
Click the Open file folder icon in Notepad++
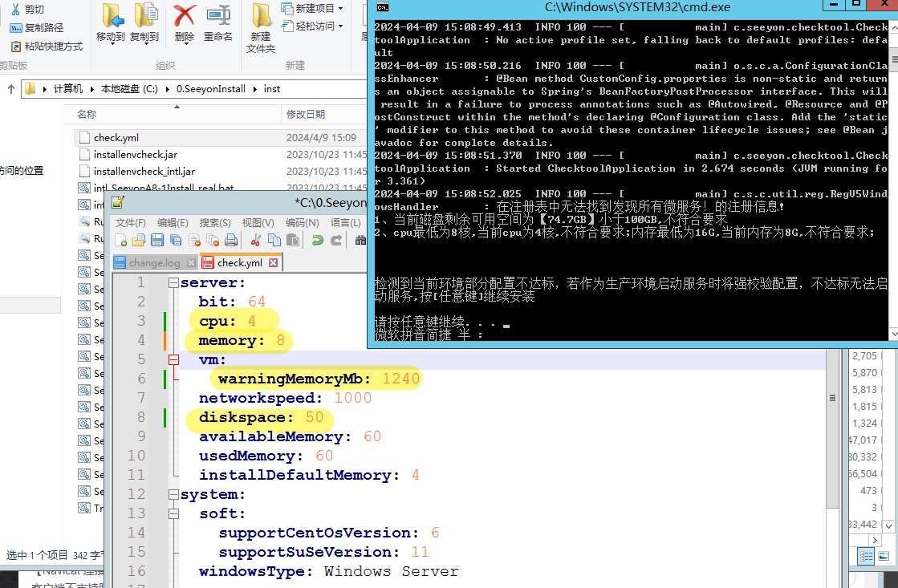pyautogui.click(x=139, y=241)
